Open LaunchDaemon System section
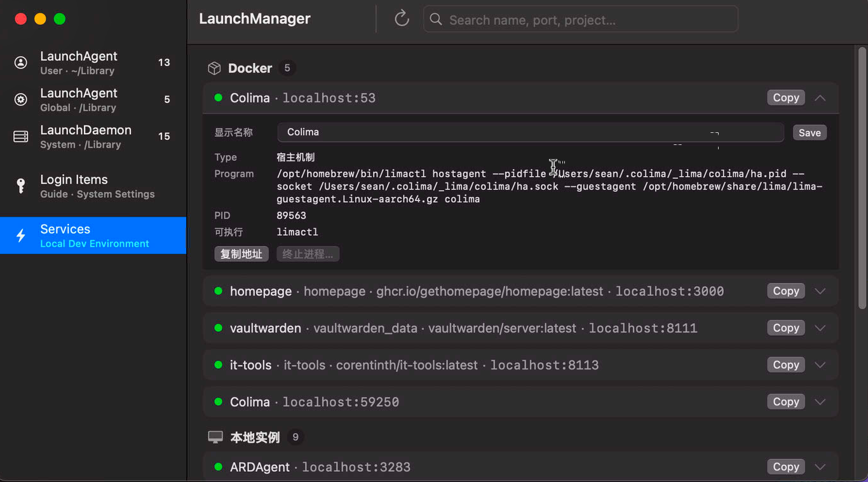868x482 pixels. [93, 137]
